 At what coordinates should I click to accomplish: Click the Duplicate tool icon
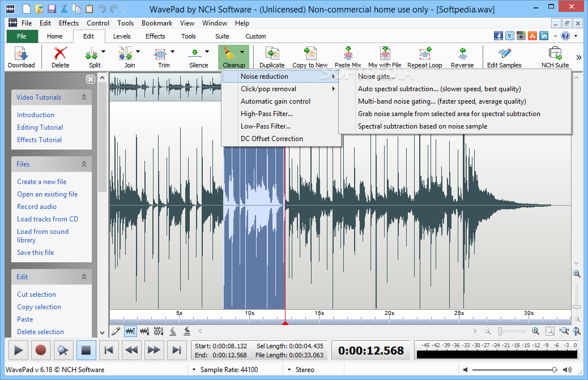(272, 54)
